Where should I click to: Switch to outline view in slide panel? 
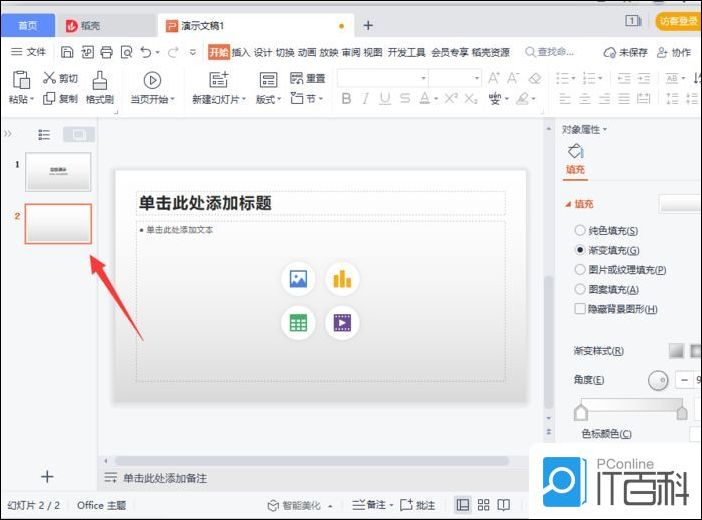tap(44, 134)
